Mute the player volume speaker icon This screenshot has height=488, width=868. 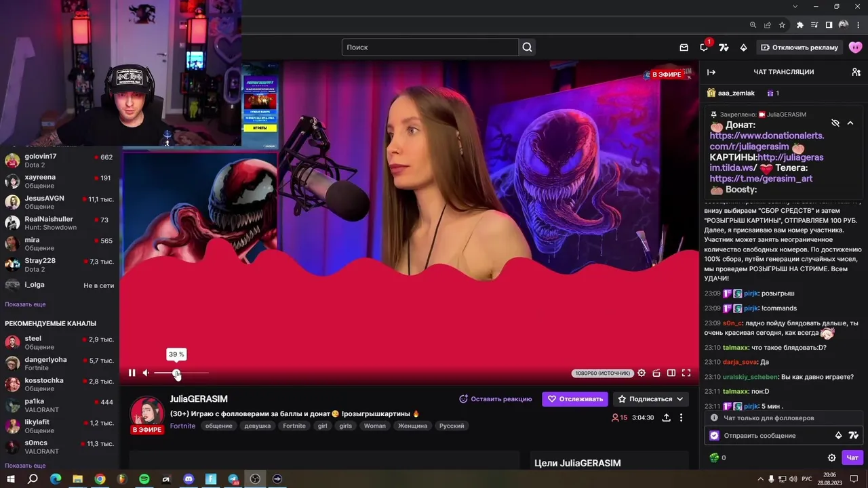click(146, 373)
